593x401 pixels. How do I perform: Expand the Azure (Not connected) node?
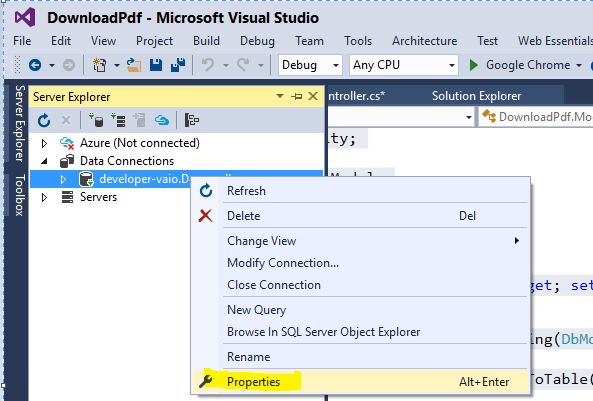(x=44, y=143)
